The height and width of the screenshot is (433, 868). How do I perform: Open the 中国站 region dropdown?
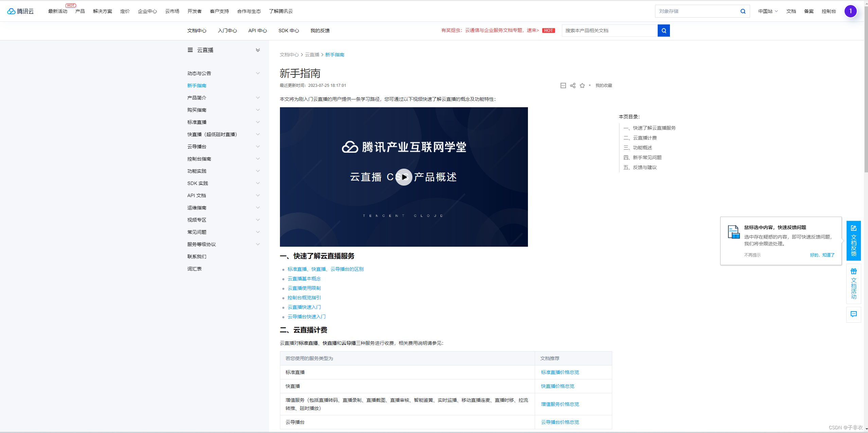[768, 11]
